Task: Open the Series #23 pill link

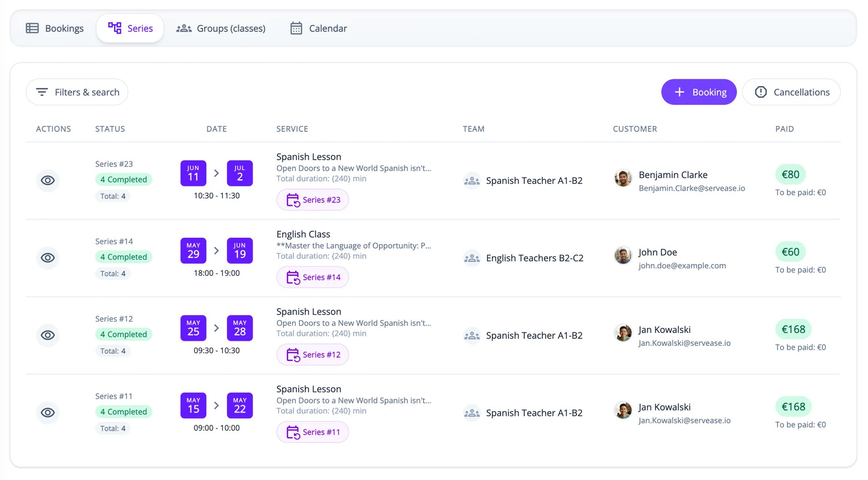Action: tap(312, 200)
